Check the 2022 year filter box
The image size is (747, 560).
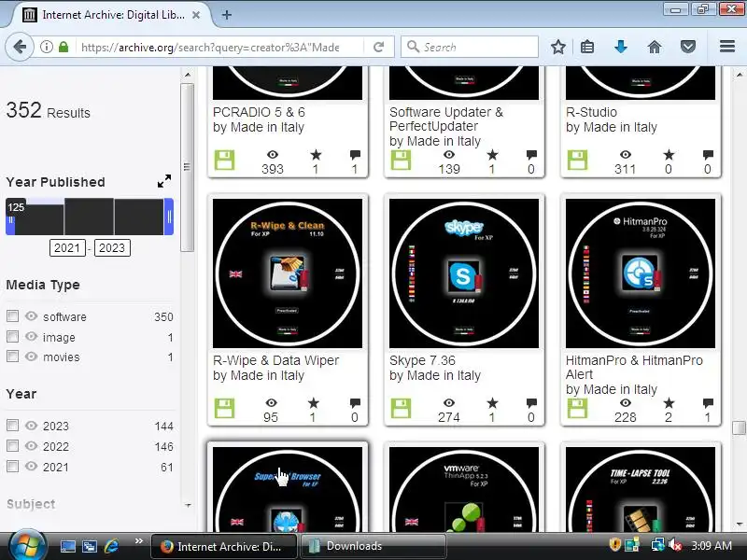pos(12,446)
